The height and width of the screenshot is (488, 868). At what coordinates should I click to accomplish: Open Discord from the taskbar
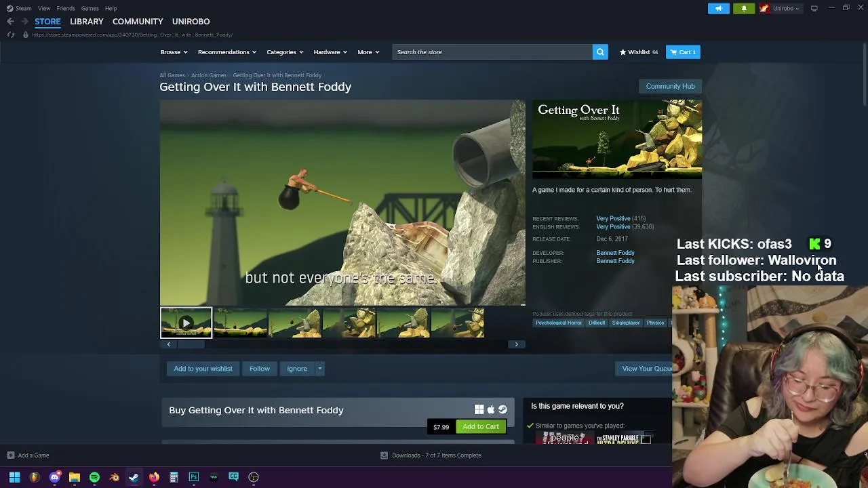pyautogui.click(x=55, y=477)
